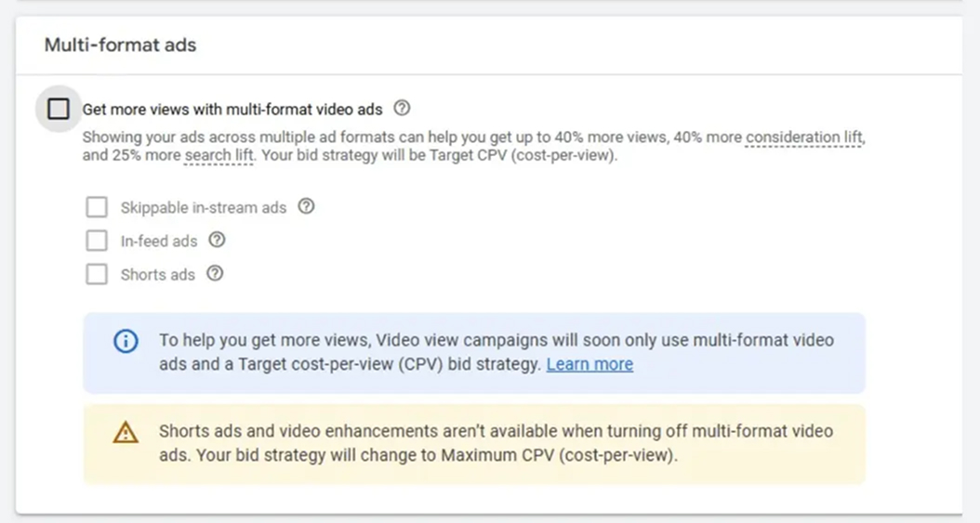Click the blue info circle icon
Screen dimensions: 980x523
pos(126,341)
